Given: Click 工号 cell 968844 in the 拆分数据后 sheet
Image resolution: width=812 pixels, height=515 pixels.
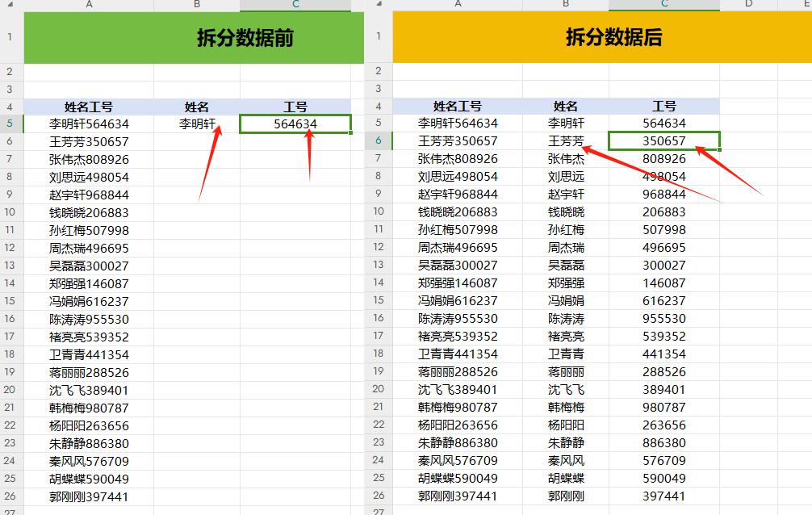Looking at the screenshot, I should 664,195.
